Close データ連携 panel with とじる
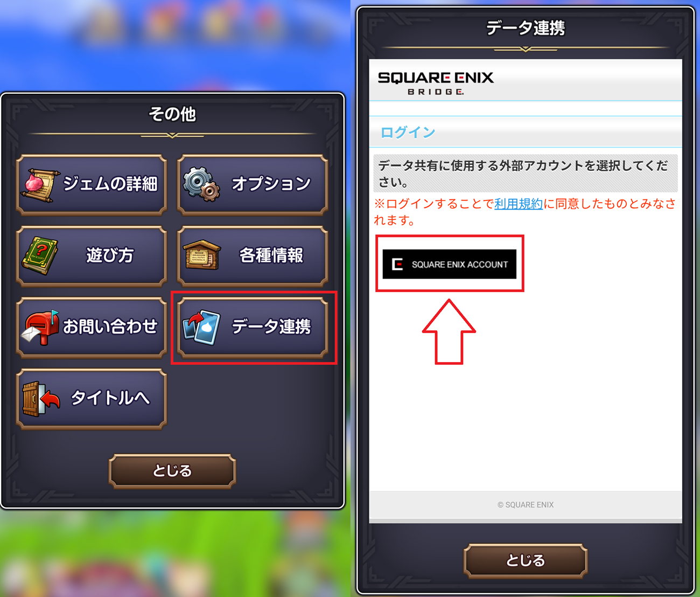Image resolution: width=700 pixels, height=597 pixels. pos(526,560)
